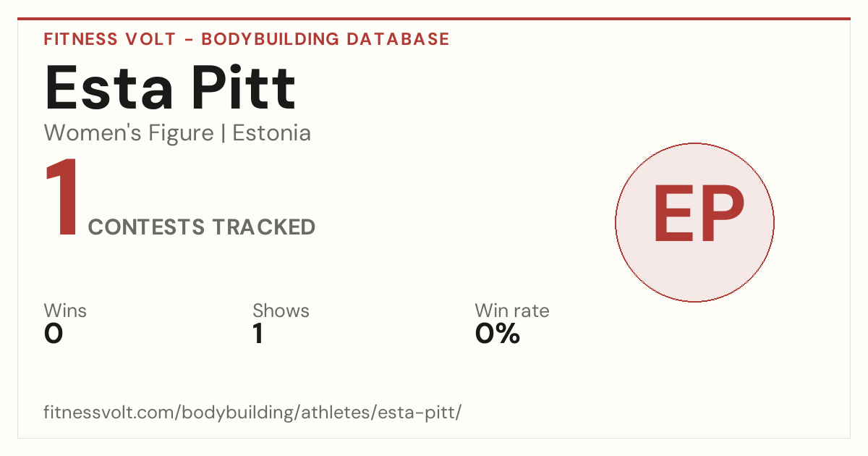Click the Wins value 0
This screenshot has height=456, width=868.
[x=54, y=334]
